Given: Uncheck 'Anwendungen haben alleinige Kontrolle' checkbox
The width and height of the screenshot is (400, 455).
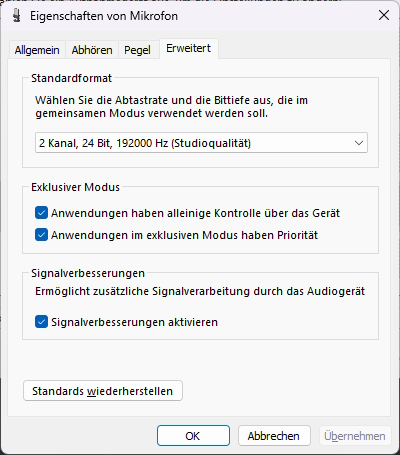Looking at the screenshot, I should coord(41,213).
